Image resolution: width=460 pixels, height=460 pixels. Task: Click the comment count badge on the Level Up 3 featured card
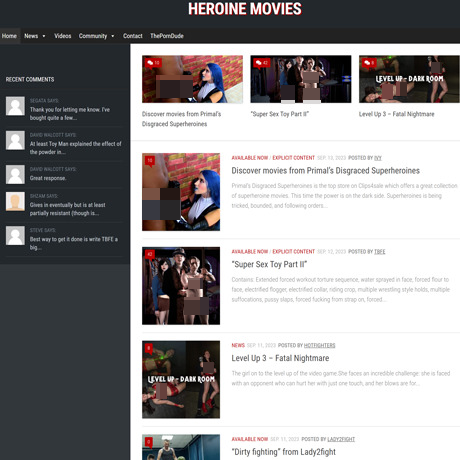coord(369,62)
